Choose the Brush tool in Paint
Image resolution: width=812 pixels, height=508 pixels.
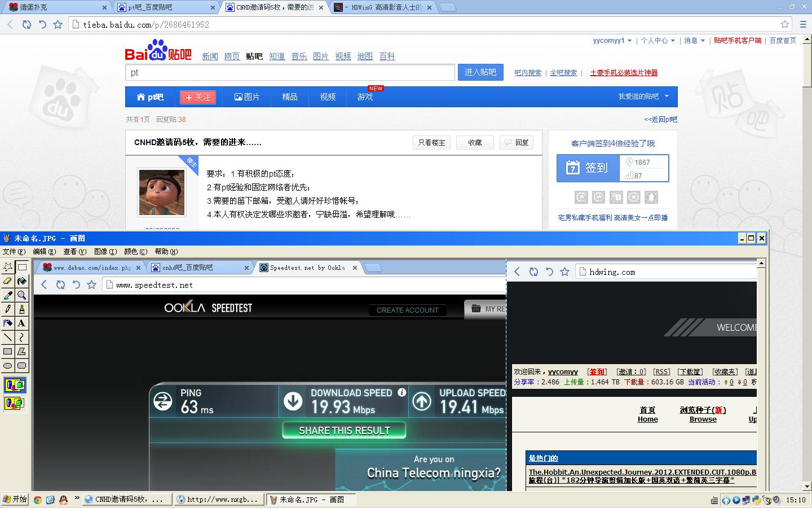point(22,309)
